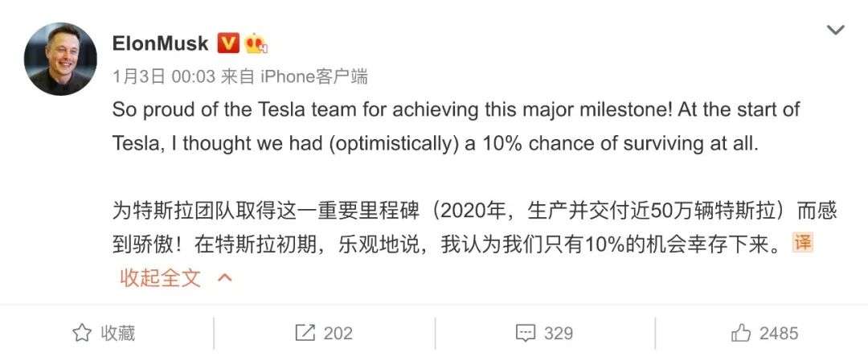Click the comment bubble icon

pyautogui.click(x=525, y=333)
